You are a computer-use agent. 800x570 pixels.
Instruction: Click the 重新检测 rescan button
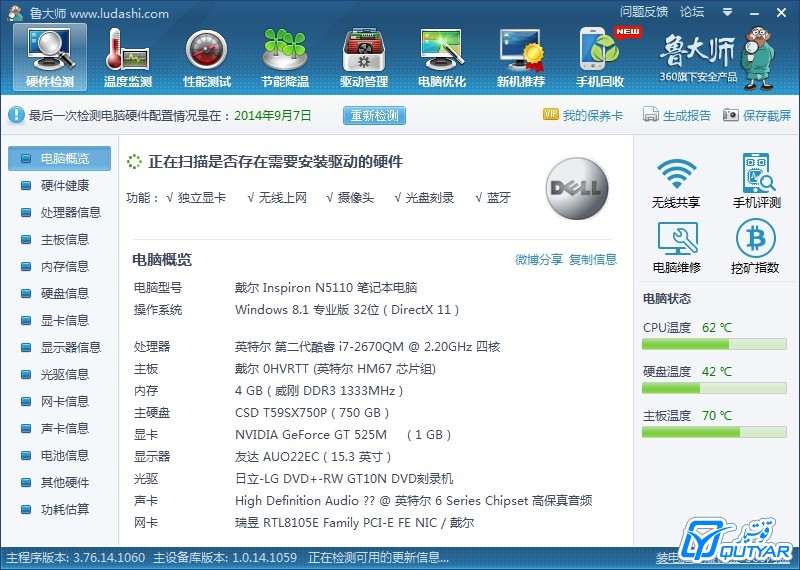coord(374,116)
